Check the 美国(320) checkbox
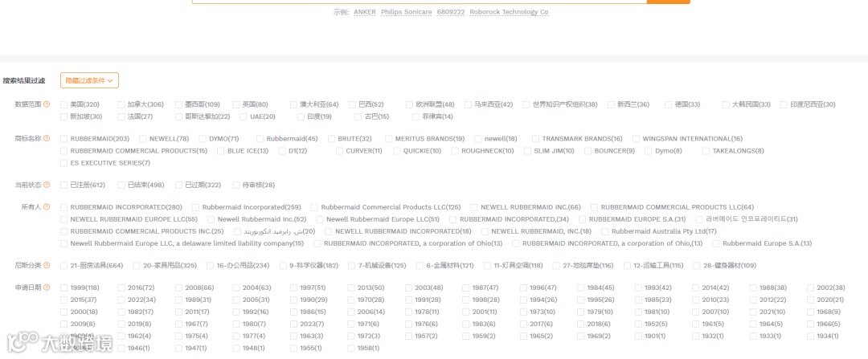 [64, 104]
